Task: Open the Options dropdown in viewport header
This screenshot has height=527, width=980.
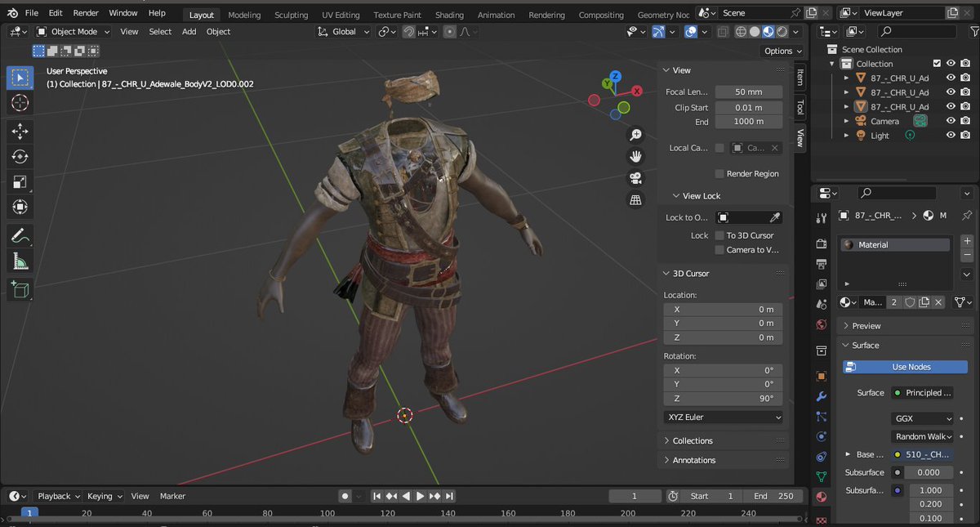Action: [782, 51]
